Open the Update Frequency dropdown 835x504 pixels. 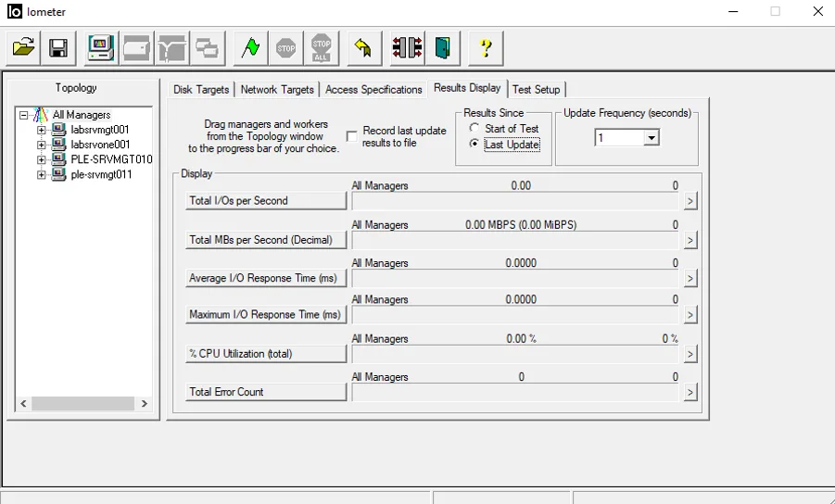651,138
